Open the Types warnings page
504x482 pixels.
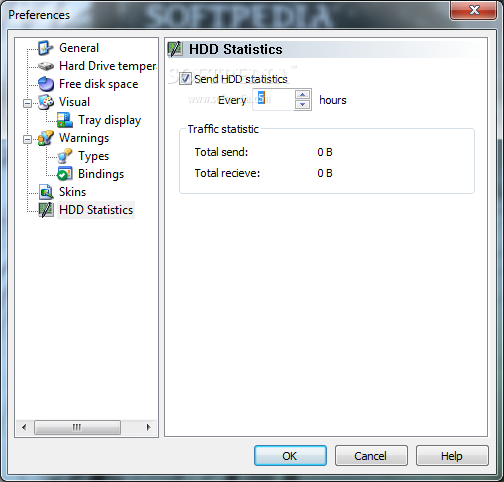pos(94,156)
